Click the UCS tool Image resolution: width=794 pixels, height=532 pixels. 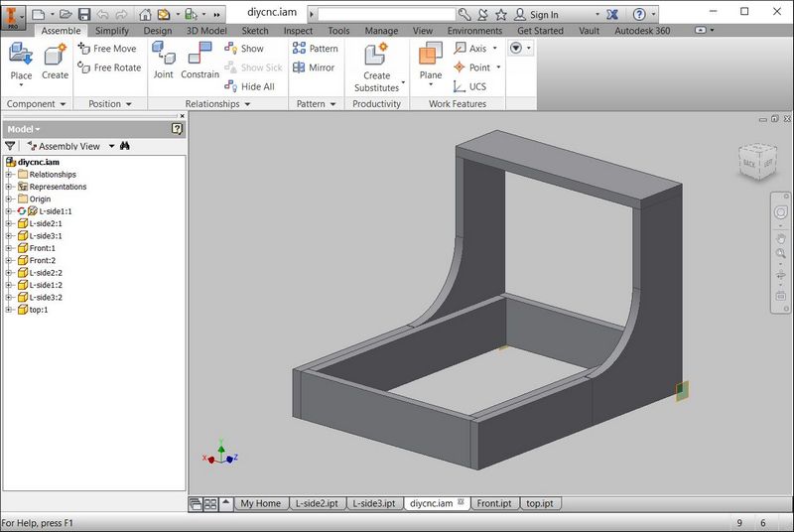pos(469,86)
